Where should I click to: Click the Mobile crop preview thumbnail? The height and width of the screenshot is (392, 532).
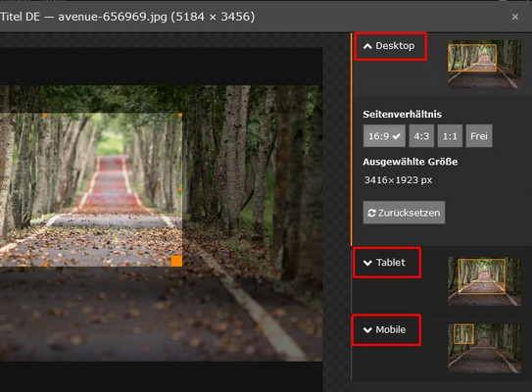(x=484, y=349)
